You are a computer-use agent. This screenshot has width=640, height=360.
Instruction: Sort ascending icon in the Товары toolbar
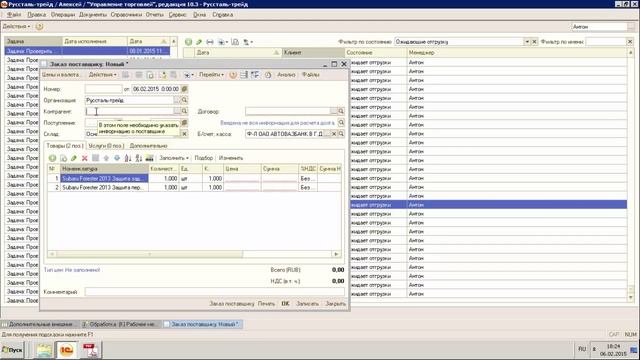[128, 158]
